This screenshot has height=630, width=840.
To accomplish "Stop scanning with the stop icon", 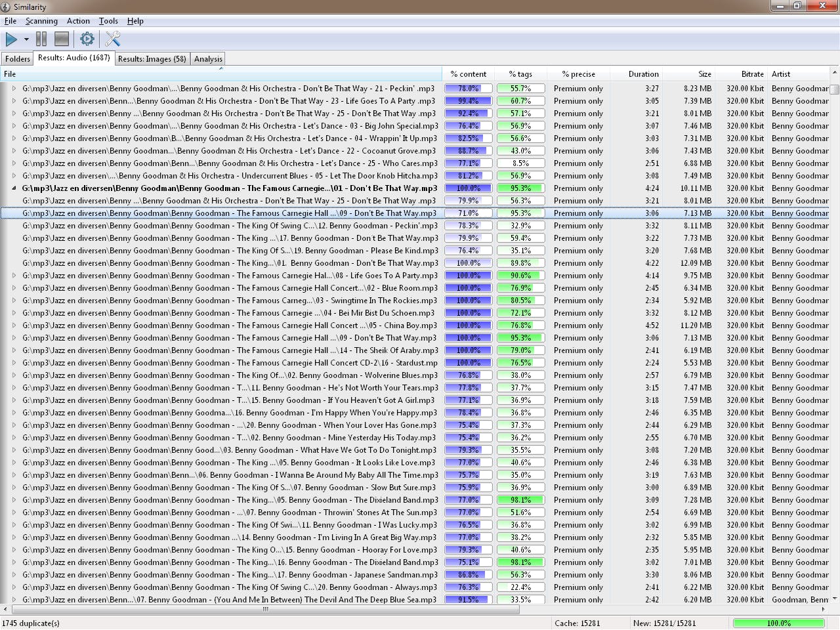I will click(62, 39).
